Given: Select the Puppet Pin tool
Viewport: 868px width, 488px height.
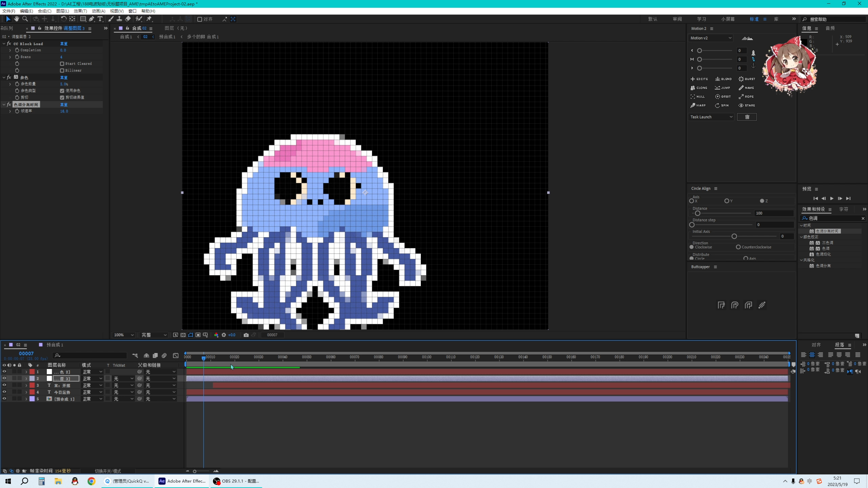Looking at the screenshot, I should click(149, 19).
